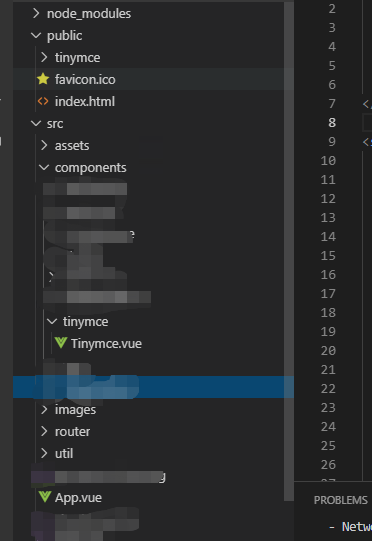Expand the node_modules folder

36,13
